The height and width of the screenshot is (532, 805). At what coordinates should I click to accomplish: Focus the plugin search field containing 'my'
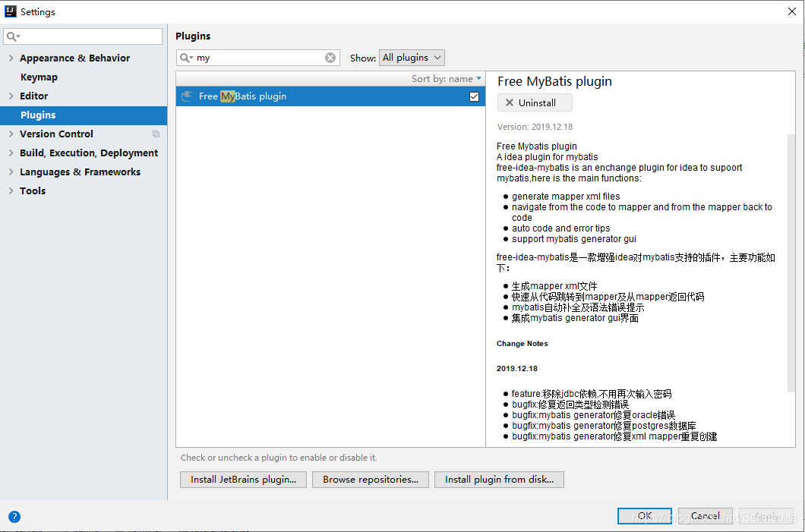coord(258,58)
